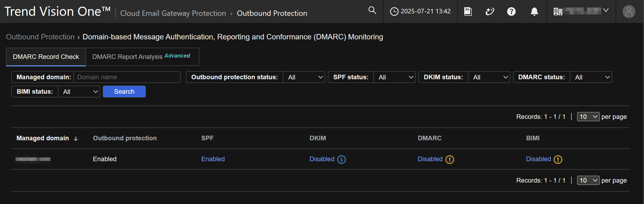This screenshot has width=644, height=204.
Task: Click the document/news icon in header
Action: 468,12
